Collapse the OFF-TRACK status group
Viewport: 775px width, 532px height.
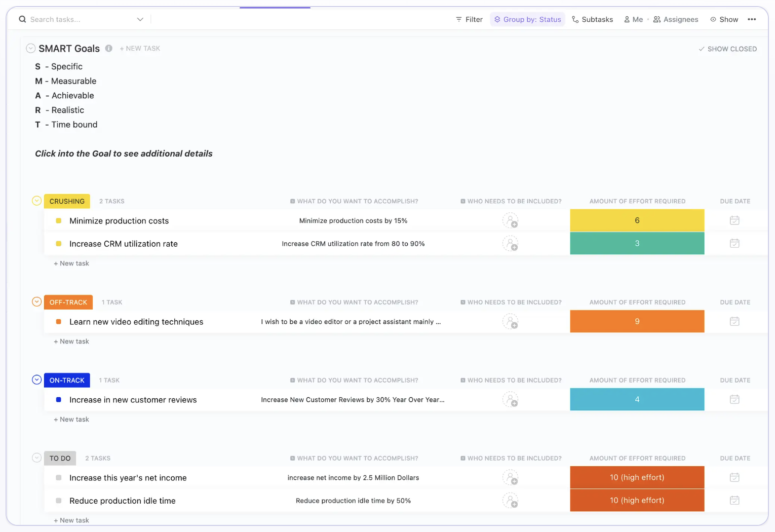(36, 301)
